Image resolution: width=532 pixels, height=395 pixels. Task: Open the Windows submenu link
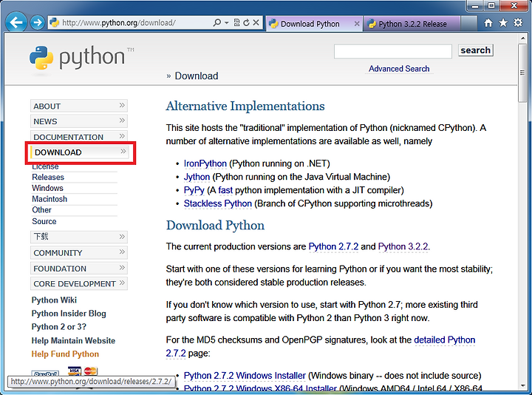[47, 188]
